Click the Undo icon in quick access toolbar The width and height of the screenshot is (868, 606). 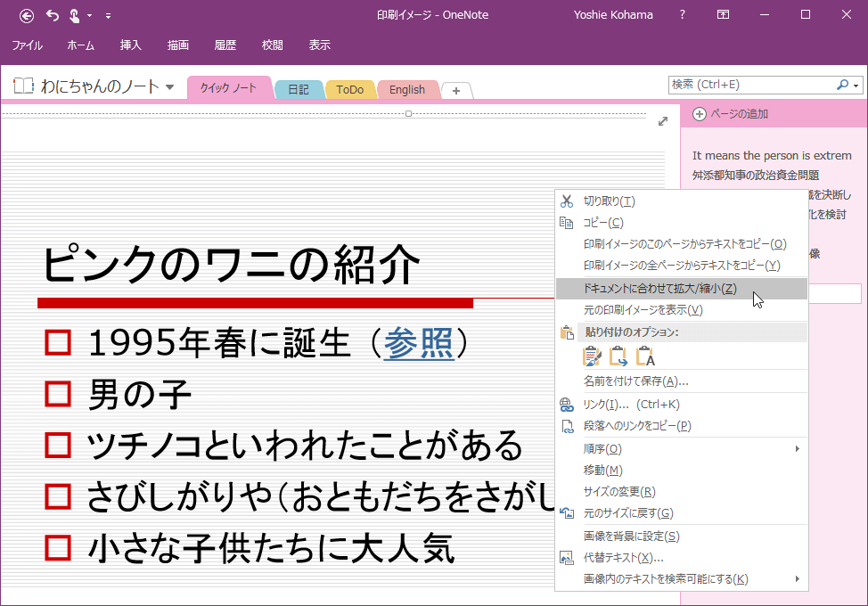coord(53,15)
